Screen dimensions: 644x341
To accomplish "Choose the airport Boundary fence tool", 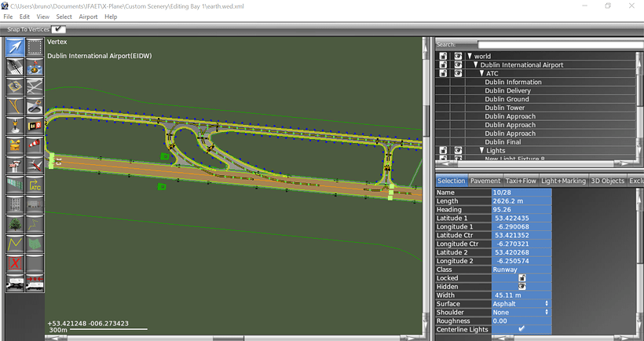I will tap(15, 185).
